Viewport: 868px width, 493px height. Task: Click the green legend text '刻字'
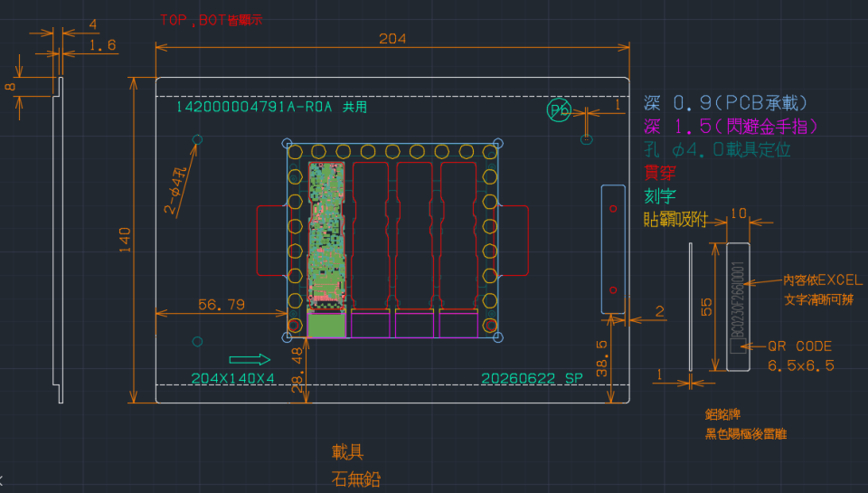click(660, 196)
